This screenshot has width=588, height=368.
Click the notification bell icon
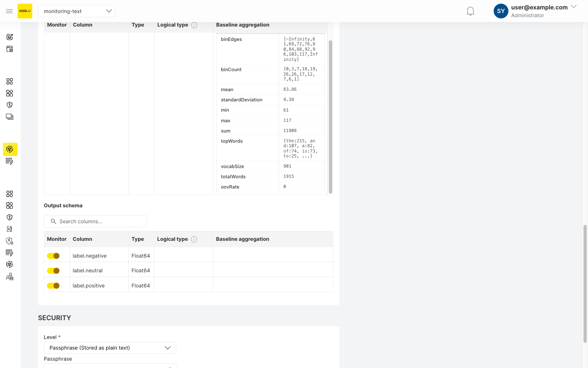tap(470, 11)
